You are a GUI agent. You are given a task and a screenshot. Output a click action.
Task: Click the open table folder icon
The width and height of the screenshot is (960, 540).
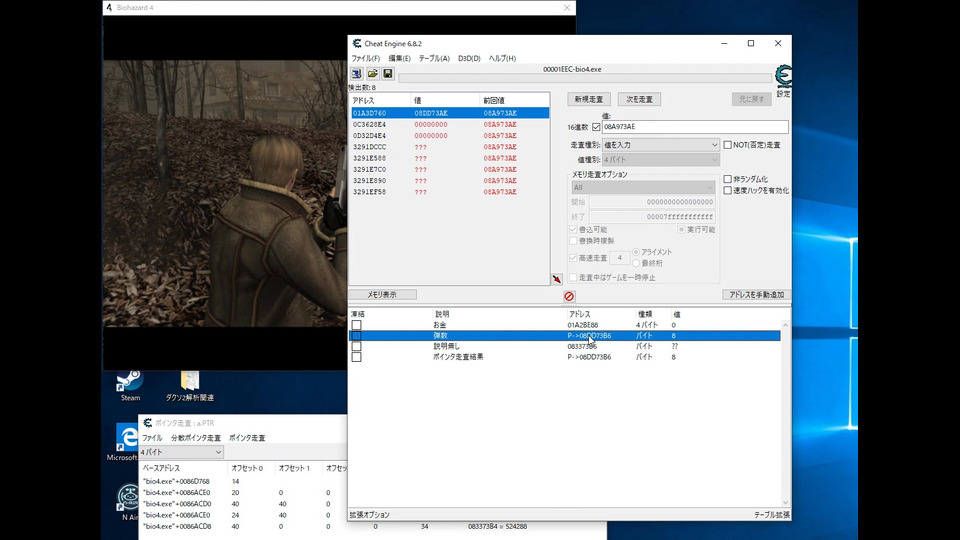[372, 74]
